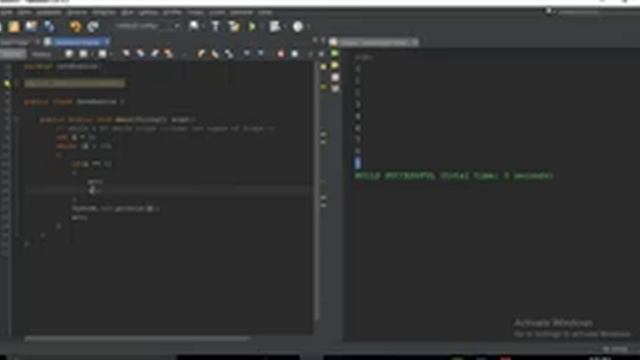Click the Previous Bookmark icon
640x360 pixels.
point(201,54)
